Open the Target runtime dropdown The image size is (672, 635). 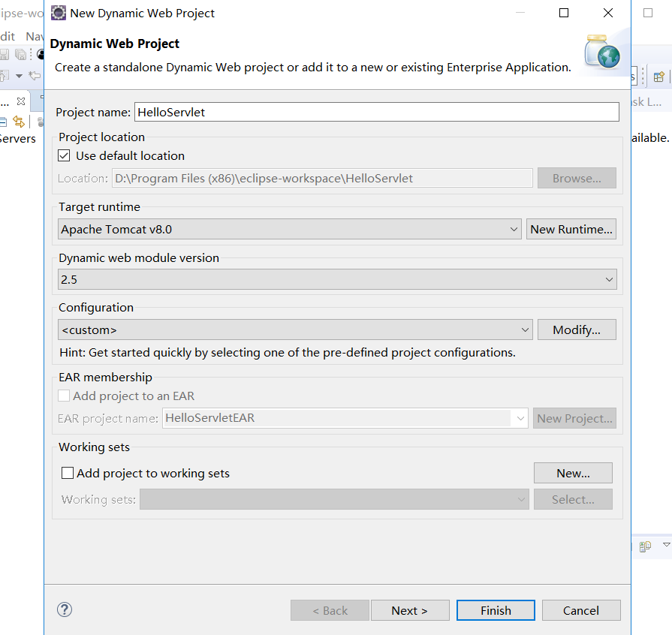tap(290, 229)
